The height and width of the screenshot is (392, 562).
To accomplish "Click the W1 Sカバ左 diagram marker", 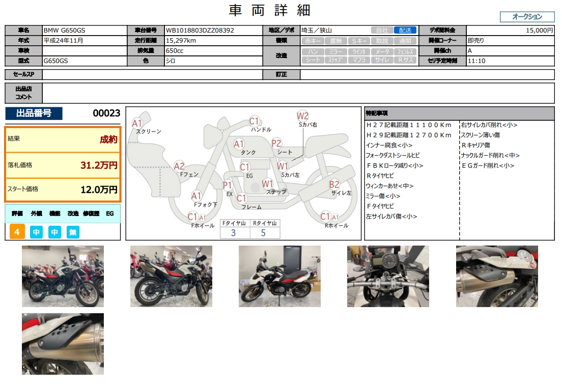I will [283, 166].
